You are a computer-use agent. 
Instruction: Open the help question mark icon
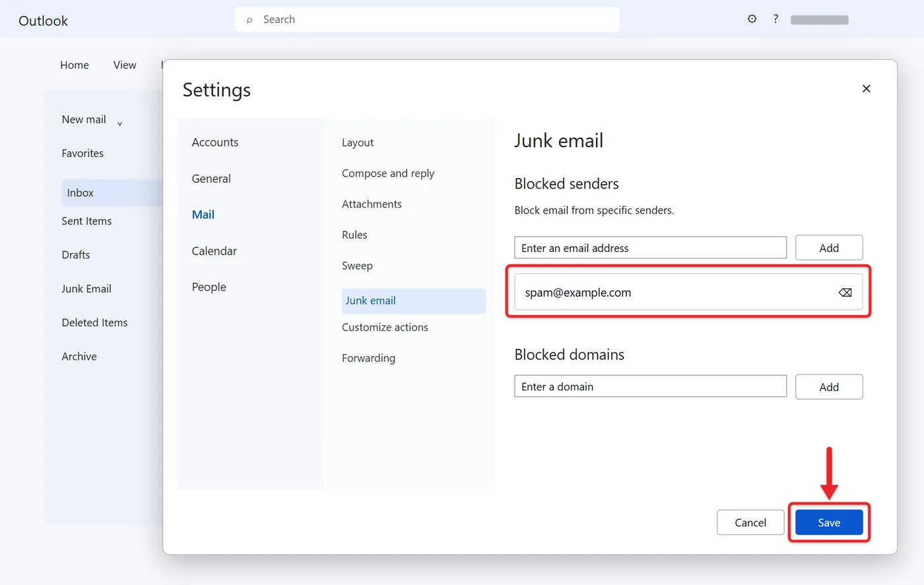[775, 19]
